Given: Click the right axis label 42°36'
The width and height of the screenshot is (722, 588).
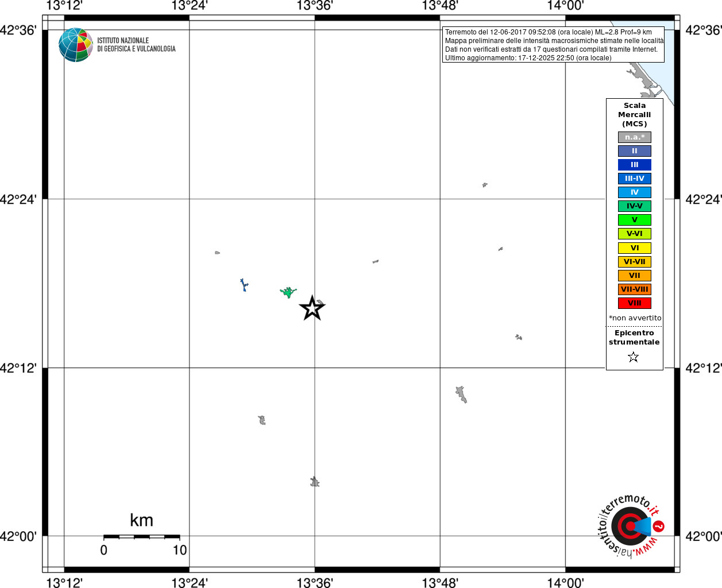Looking at the screenshot, I should pyautogui.click(x=704, y=30).
